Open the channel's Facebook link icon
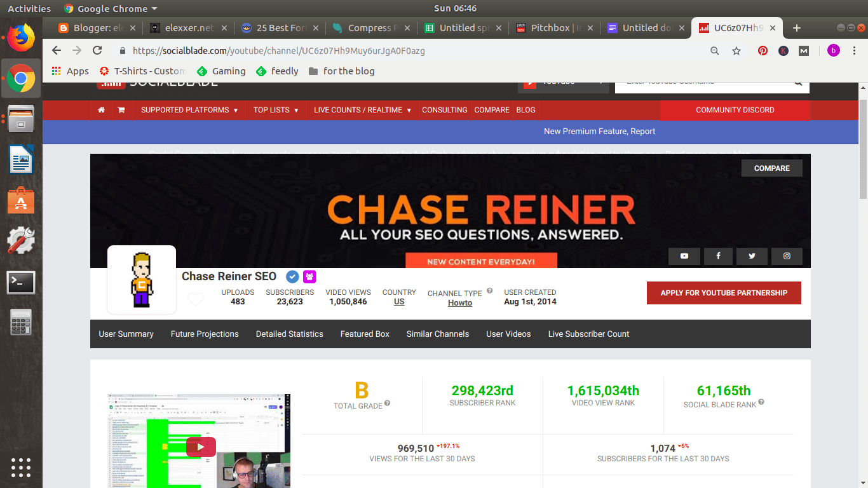Screen dimensions: 868x488 point(718,256)
